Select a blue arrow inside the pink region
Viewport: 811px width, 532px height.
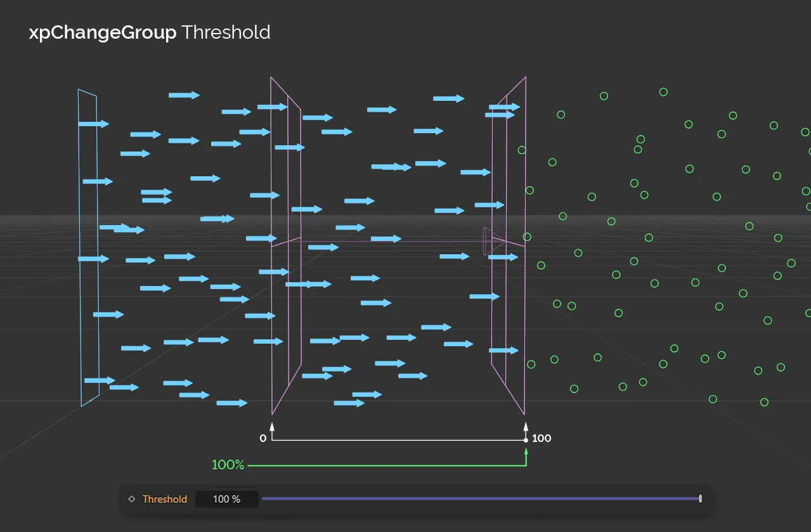click(358, 201)
